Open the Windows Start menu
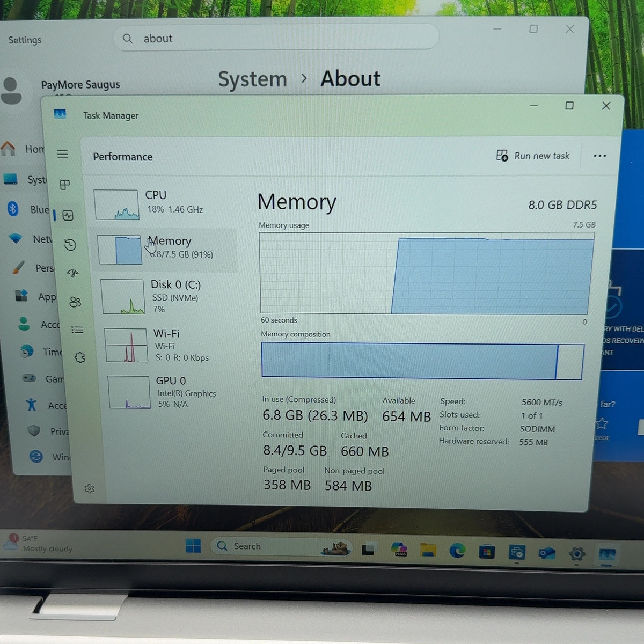 click(x=193, y=546)
